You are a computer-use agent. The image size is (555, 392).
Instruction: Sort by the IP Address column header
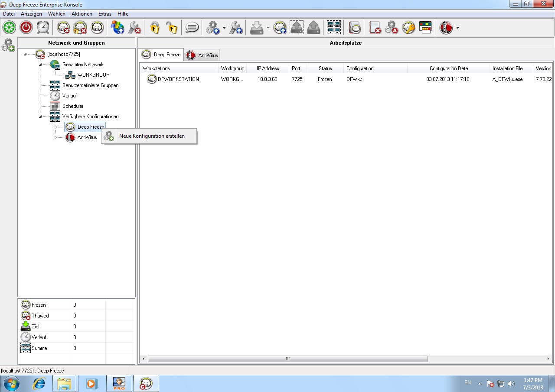pos(268,68)
